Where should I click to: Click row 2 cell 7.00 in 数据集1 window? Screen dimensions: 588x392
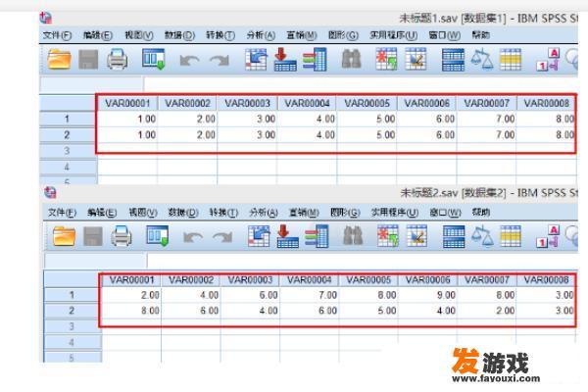[486, 134]
